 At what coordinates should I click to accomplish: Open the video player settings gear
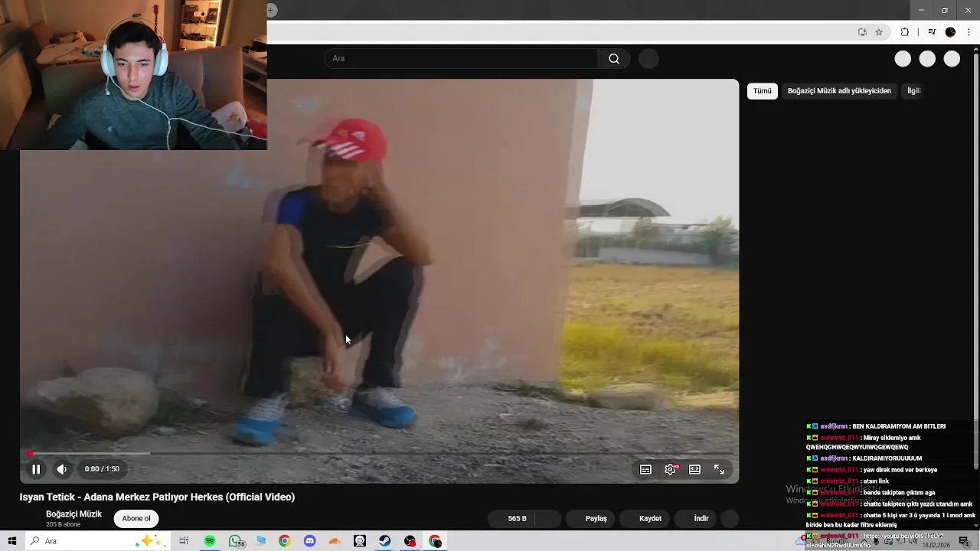pos(671,469)
